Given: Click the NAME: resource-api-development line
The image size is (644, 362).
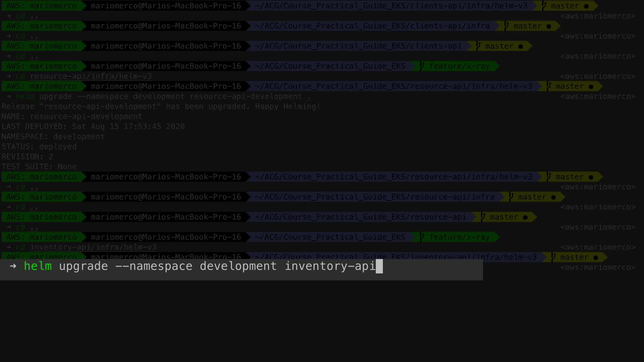Looking at the screenshot, I should point(72,117).
